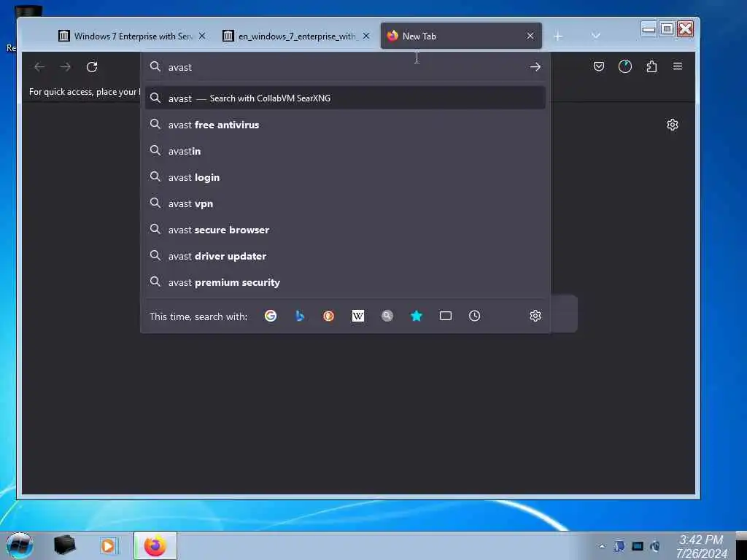Search history using the clock icon

point(474,316)
